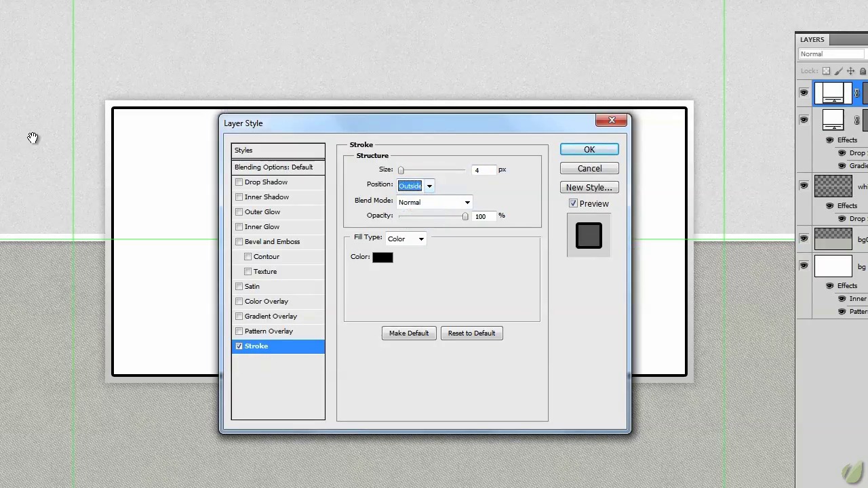The width and height of the screenshot is (868, 488).
Task: Click the Opacity percent field
Action: pos(484,216)
